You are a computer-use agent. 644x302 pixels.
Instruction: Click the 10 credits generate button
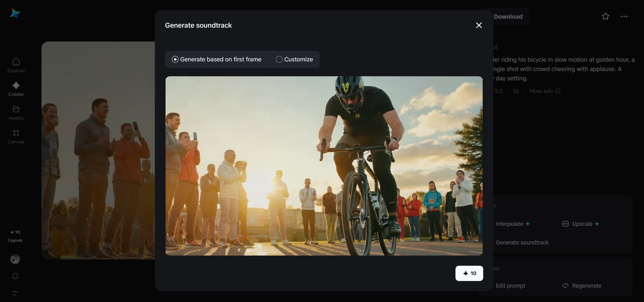[x=469, y=273]
